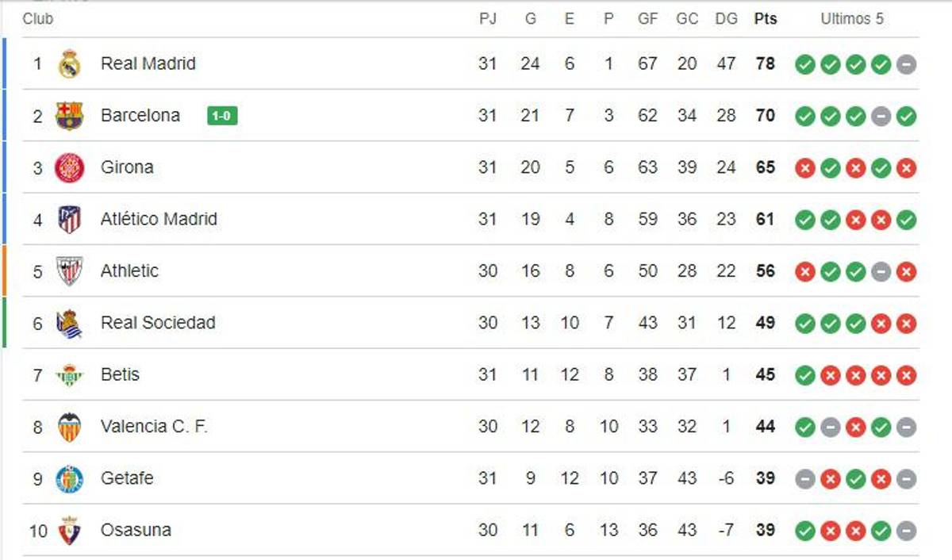Select the Athletic Club crest

click(x=70, y=271)
